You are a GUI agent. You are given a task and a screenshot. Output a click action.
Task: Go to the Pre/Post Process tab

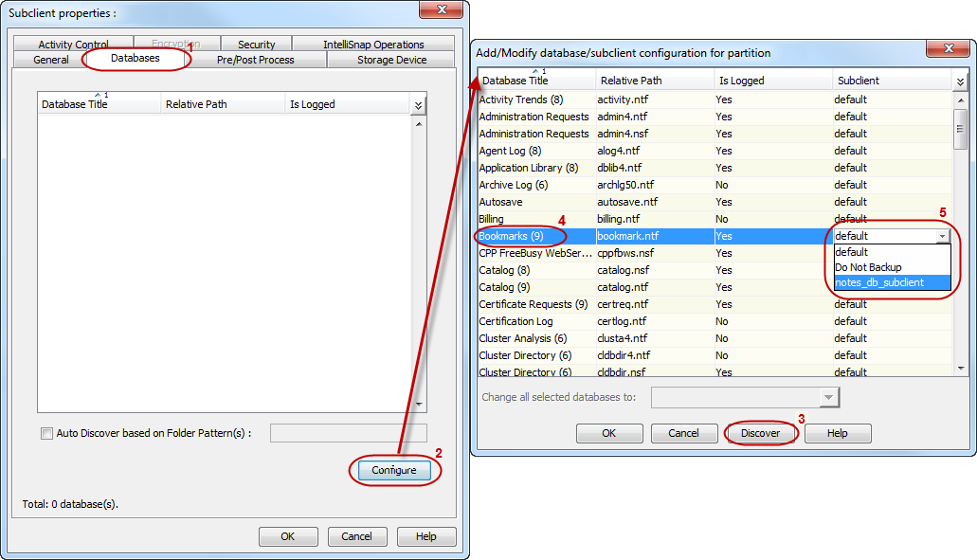[255, 60]
